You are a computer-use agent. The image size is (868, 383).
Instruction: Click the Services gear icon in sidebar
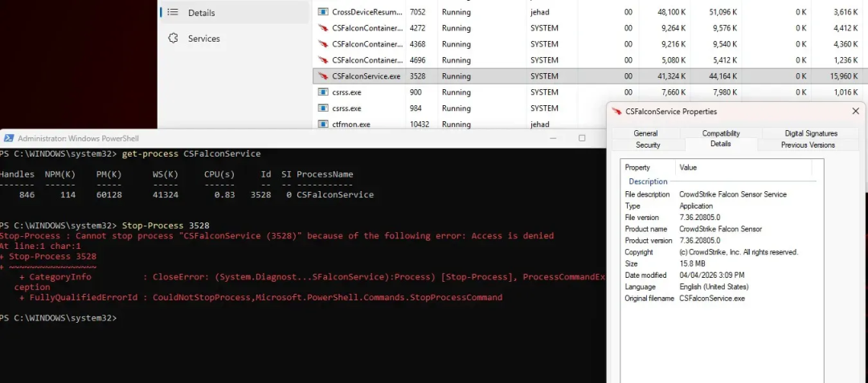[x=173, y=38]
